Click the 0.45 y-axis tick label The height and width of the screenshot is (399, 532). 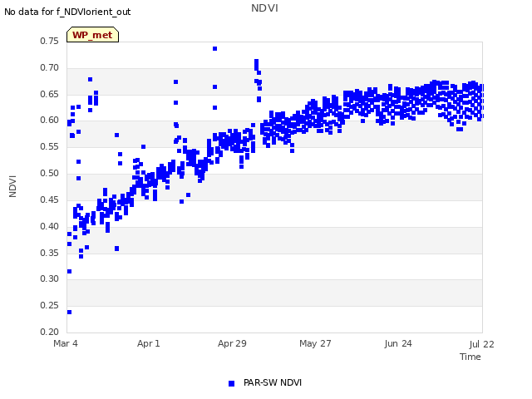(x=50, y=199)
